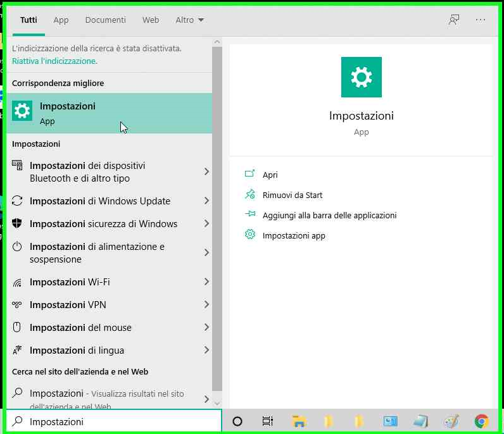Click the Windows Update refresh icon
Viewport: 504px width, 434px height.
coord(17,201)
